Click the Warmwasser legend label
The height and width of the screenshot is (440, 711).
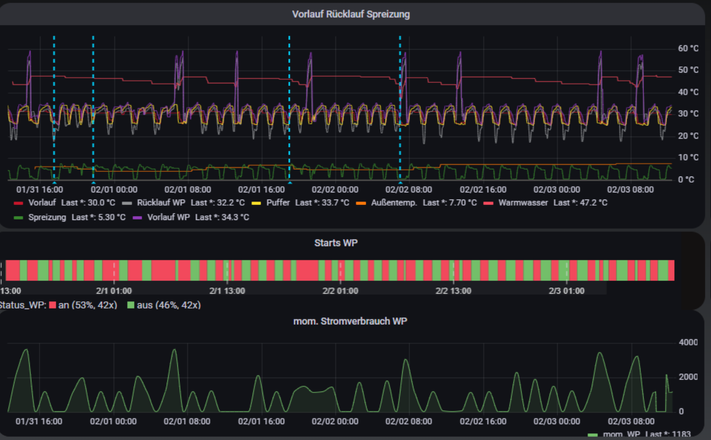coord(520,202)
